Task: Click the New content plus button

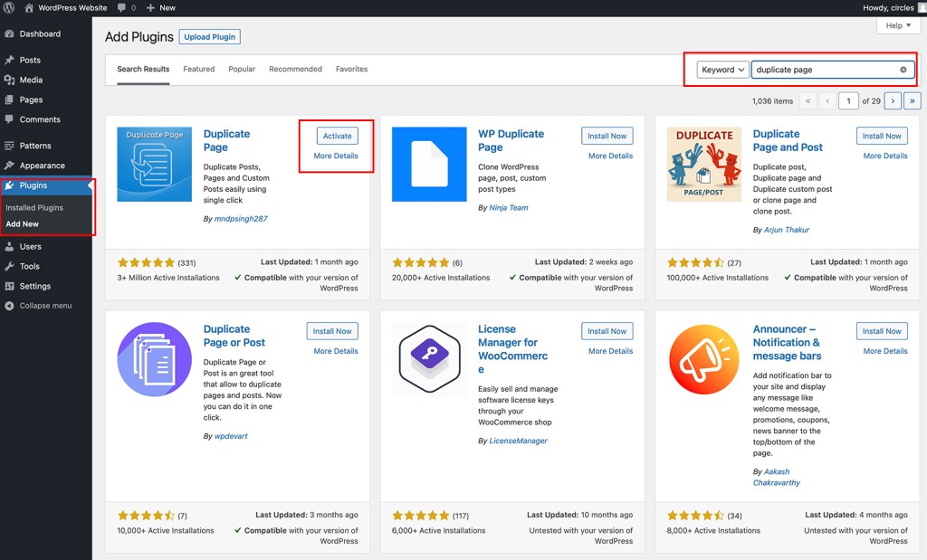Action: click(160, 7)
